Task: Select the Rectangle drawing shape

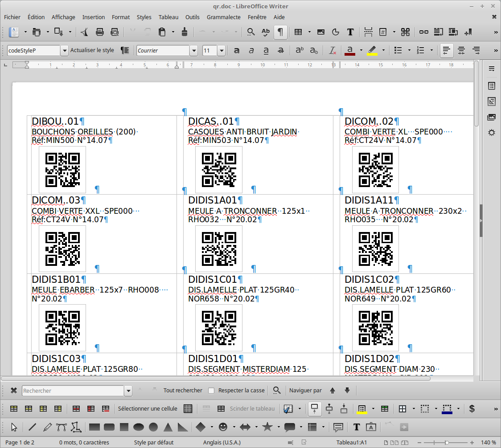Action: point(94,427)
